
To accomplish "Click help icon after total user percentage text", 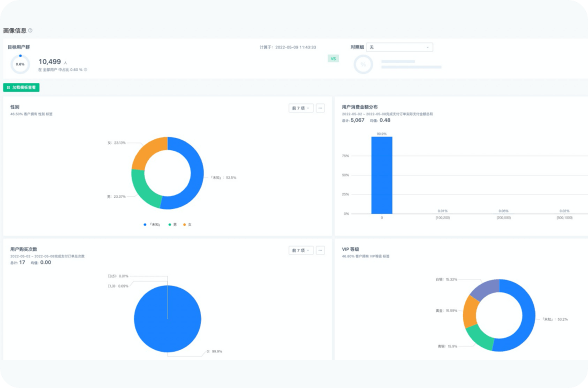I will click(x=86, y=70).
